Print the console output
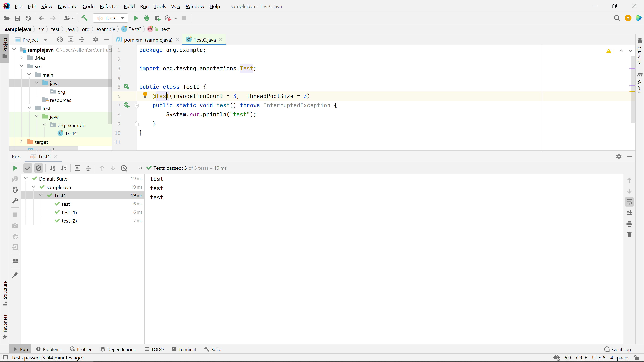 tap(630, 224)
